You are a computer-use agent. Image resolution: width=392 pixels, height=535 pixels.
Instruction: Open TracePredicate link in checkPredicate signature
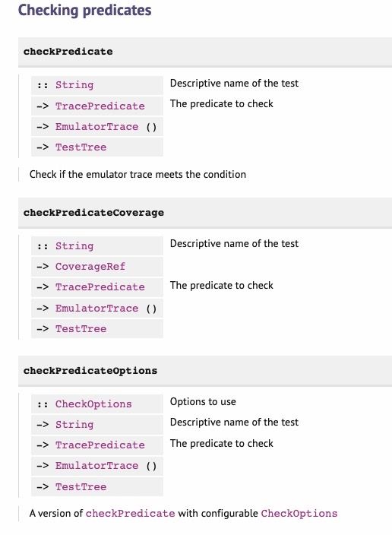tap(100, 106)
